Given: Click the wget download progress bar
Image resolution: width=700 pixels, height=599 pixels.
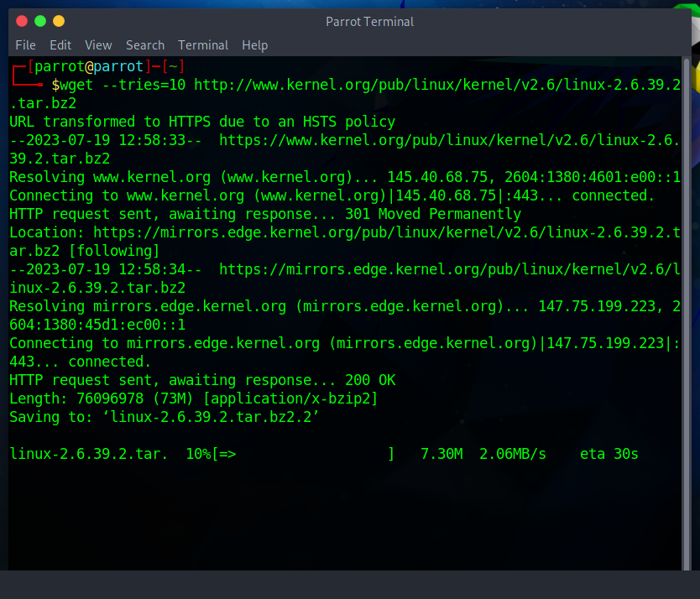Looking at the screenshot, I should click(302, 454).
